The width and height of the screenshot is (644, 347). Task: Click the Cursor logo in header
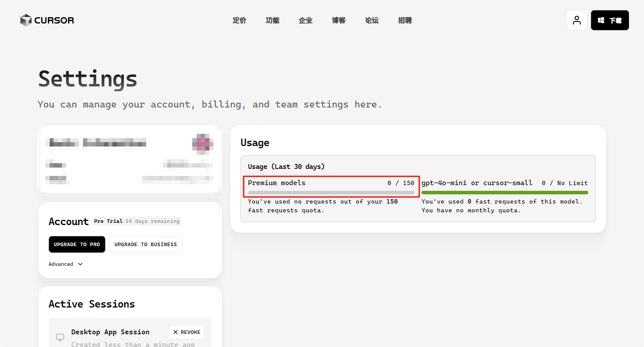coord(47,20)
